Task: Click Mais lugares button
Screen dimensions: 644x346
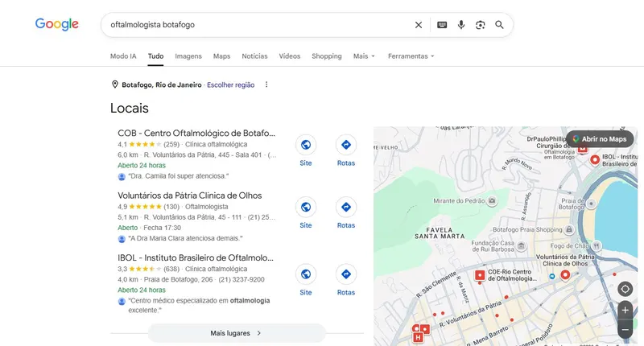Action: click(236, 333)
